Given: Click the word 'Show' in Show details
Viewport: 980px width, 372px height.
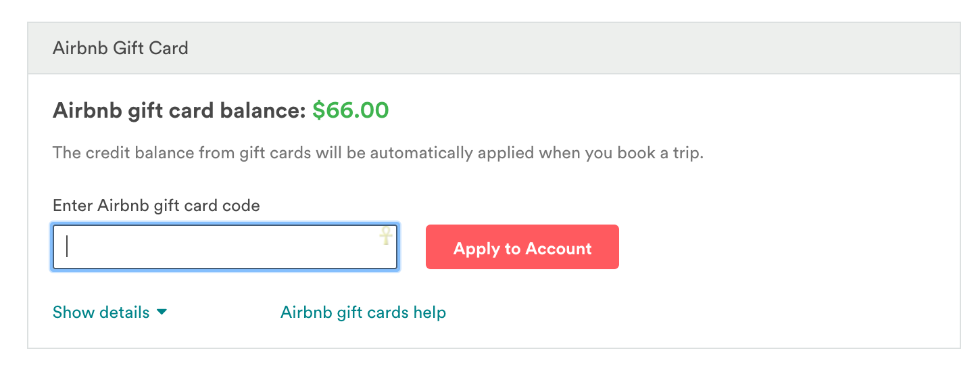Looking at the screenshot, I should click(73, 312).
